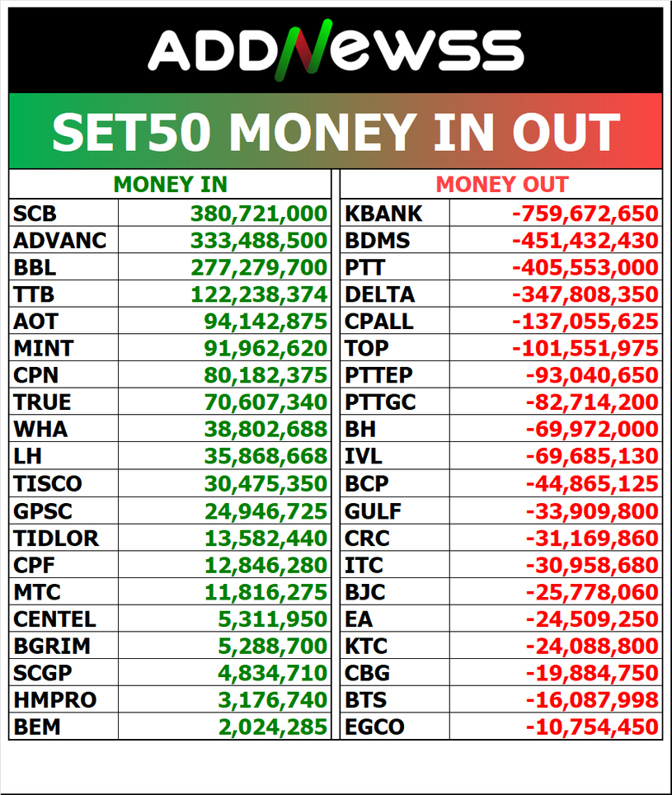672x795 pixels.
Task: Click the EGCO stock symbol
Action: point(375,727)
